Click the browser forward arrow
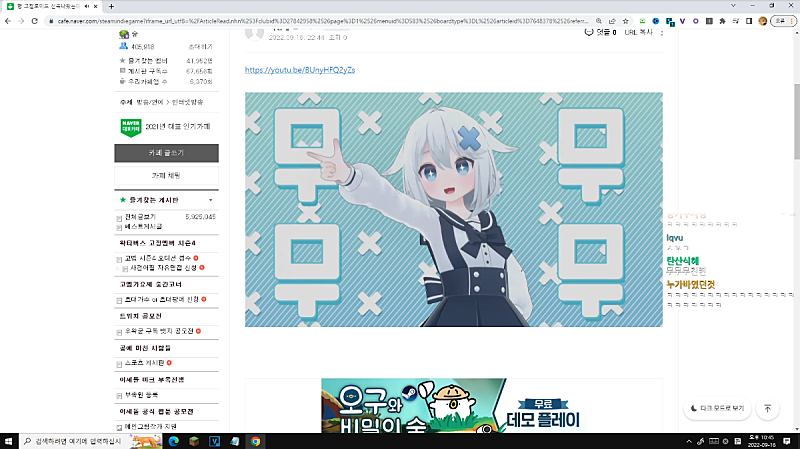The image size is (800, 449). coord(21,21)
